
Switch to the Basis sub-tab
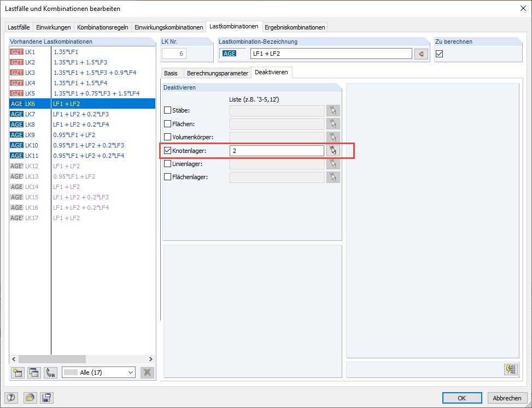click(x=171, y=73)
